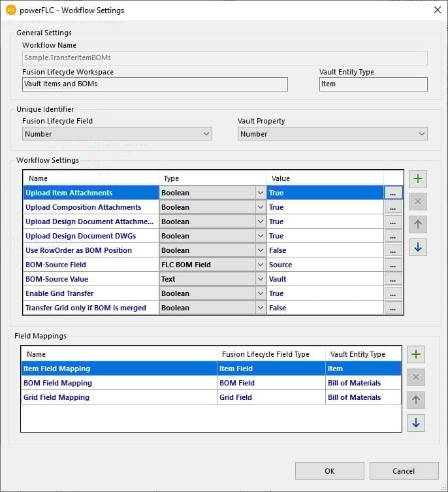448x492 pixels.
Task: Select the Use RowOrder as BOM Position setting
Action: pos(91,250)
